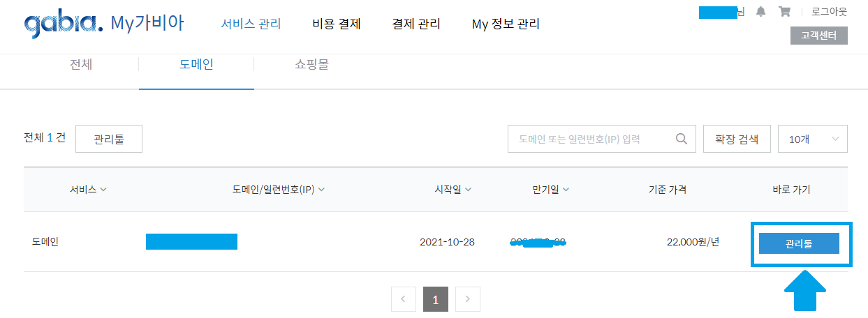Focus the domain or IP search field
Viewport: 868px width, 318px height.
(590, 139)
